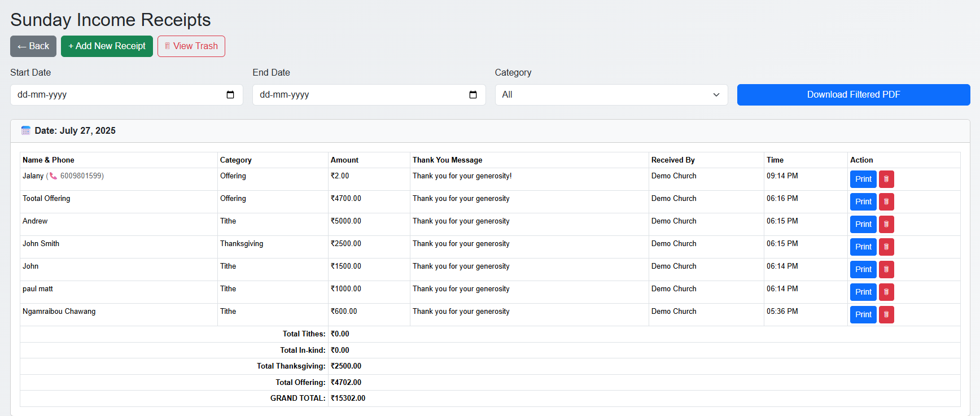Delete the Ngamraibou Chawang receipt via trash icon
This screenshot has width=980, height=416.
(x=886, y=314)
